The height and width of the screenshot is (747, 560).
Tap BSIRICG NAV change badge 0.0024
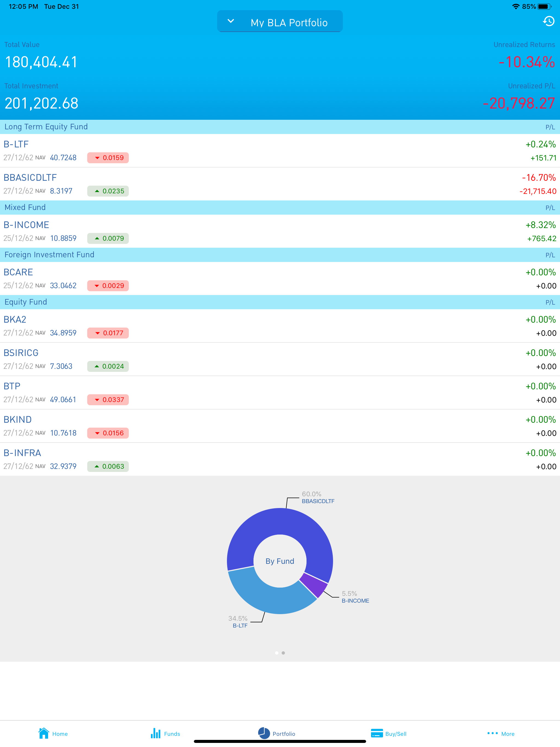pos(108,366)
